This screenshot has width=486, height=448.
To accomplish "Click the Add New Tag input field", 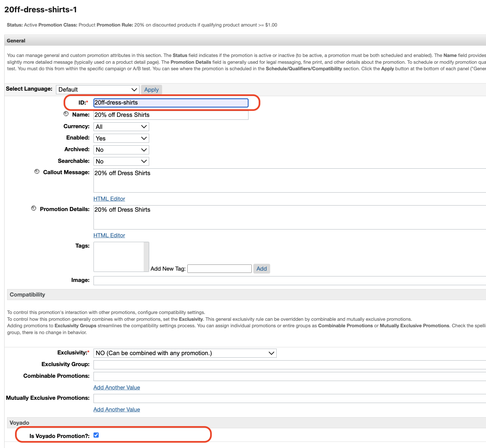I will pyautogui.click(x=219, y=269).
